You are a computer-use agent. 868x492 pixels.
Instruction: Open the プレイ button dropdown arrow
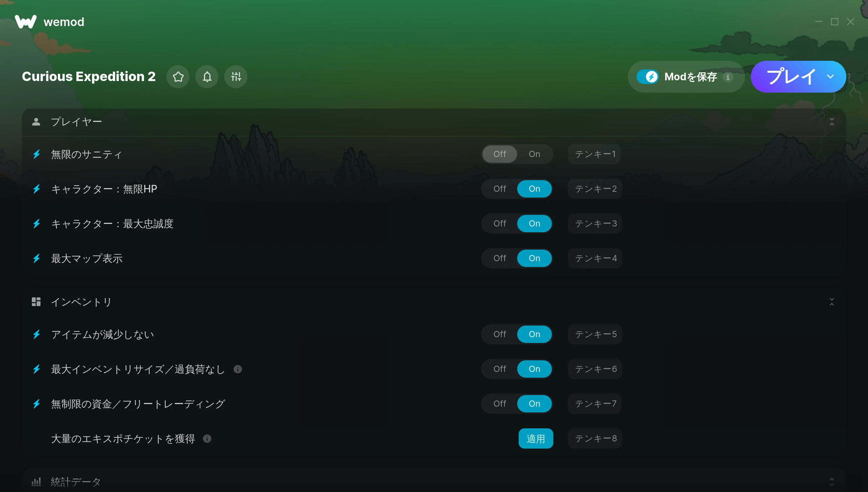click(830, 77)
